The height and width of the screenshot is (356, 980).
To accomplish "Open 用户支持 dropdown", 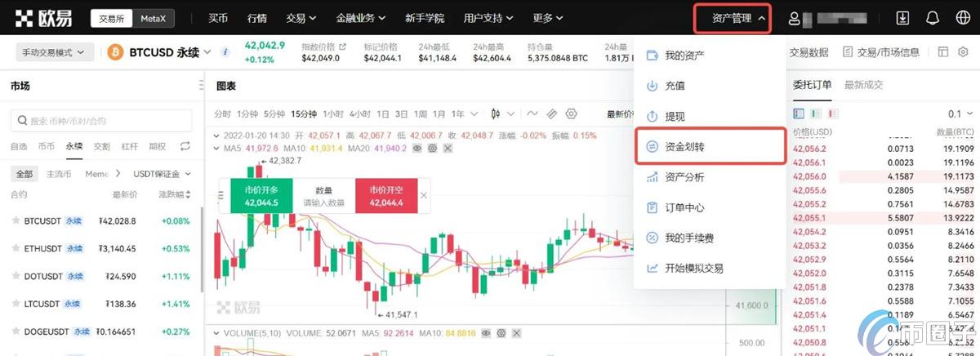I will tap(488, 18).
